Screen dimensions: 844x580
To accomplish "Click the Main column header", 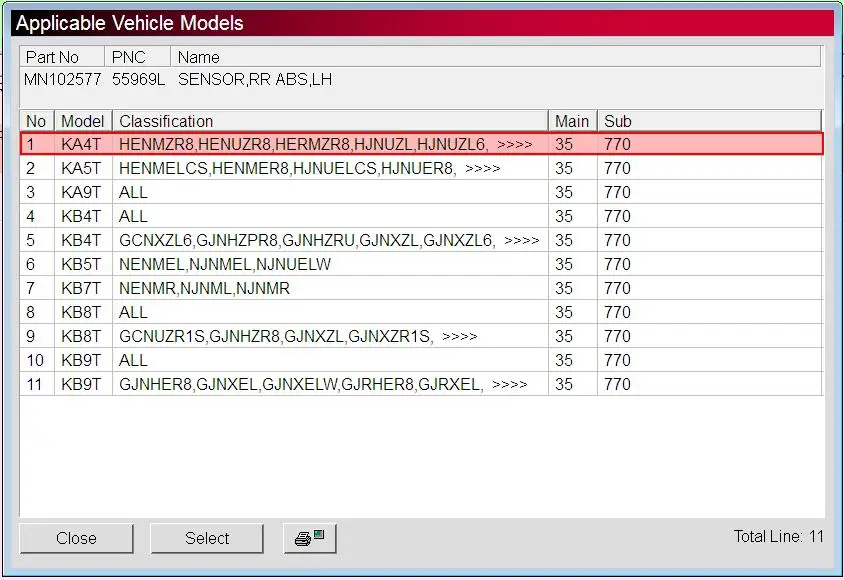I will coord(572,121).
